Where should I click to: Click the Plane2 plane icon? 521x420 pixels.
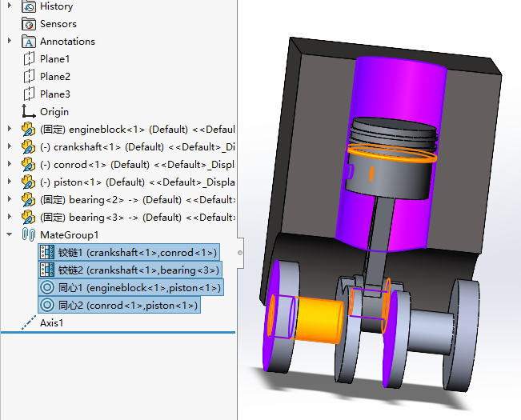pos(28,77)
